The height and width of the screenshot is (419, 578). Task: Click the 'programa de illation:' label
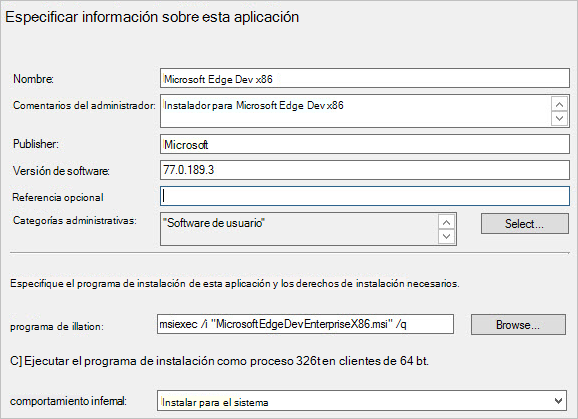click(57, 327)
